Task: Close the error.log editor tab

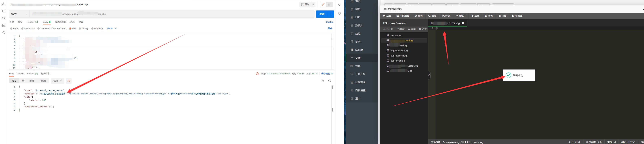Action: pos(463,23)
